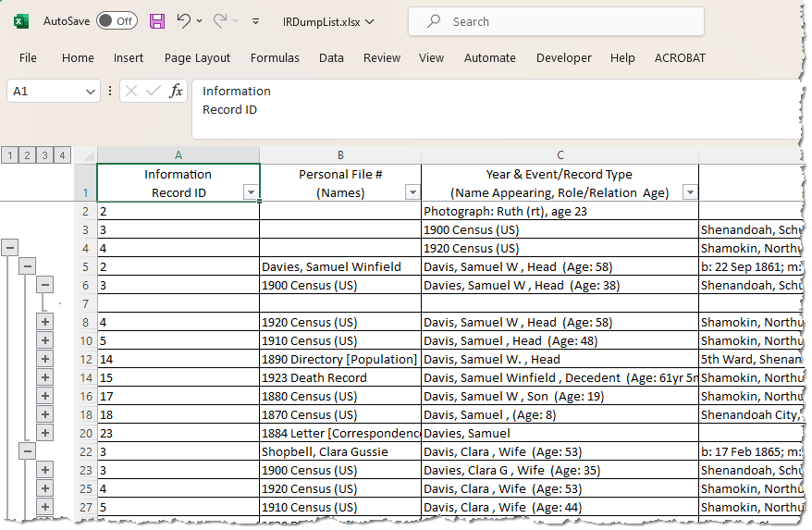Open the Name Box dropdown arrow
Viewport: 812px width, 530px height.
click(91, 92)
